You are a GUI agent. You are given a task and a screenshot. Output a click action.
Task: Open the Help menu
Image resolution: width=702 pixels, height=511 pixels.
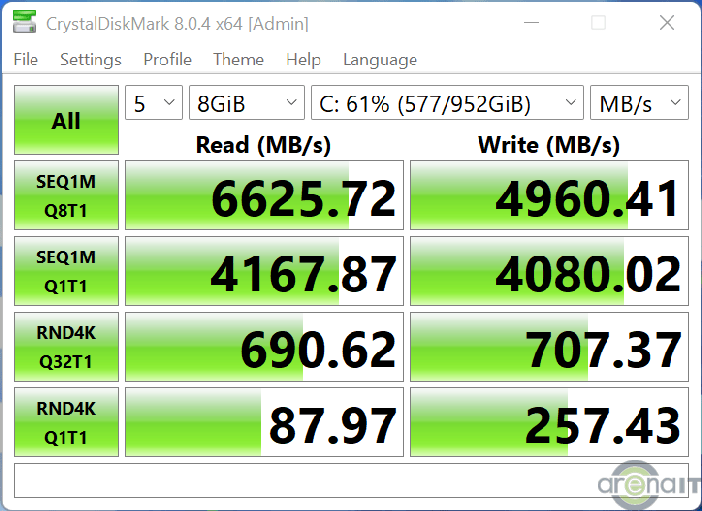pos(303,60)
